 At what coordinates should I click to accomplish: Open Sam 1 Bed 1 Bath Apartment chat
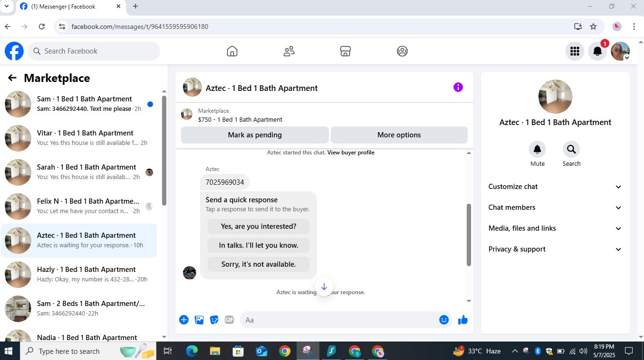click(x=79, y=104)
